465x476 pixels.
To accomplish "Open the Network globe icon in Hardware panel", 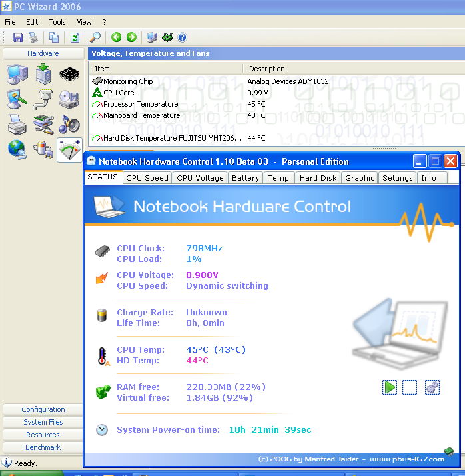I will (x=17, y=149).
